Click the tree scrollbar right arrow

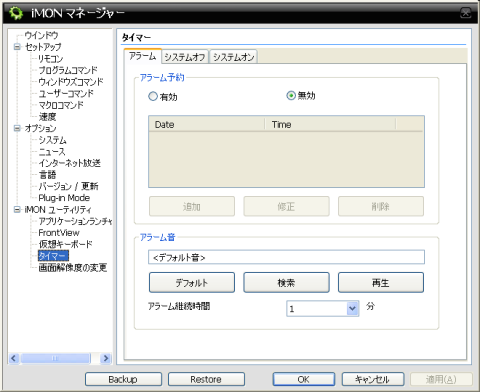click(x=106, y=358)
